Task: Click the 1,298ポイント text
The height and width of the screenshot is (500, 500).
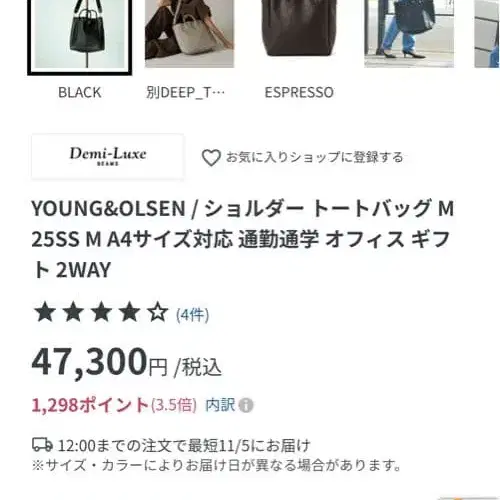Action: click(x=90, y=405)
